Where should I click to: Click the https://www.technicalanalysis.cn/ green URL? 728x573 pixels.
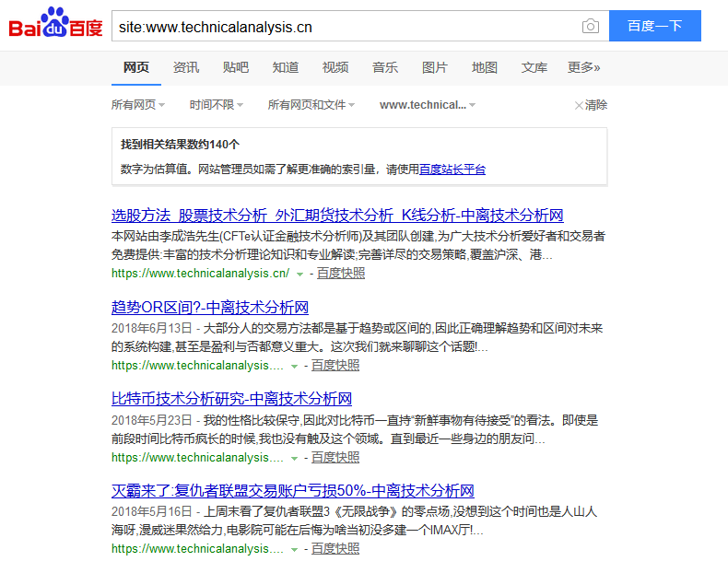[201, 274]
